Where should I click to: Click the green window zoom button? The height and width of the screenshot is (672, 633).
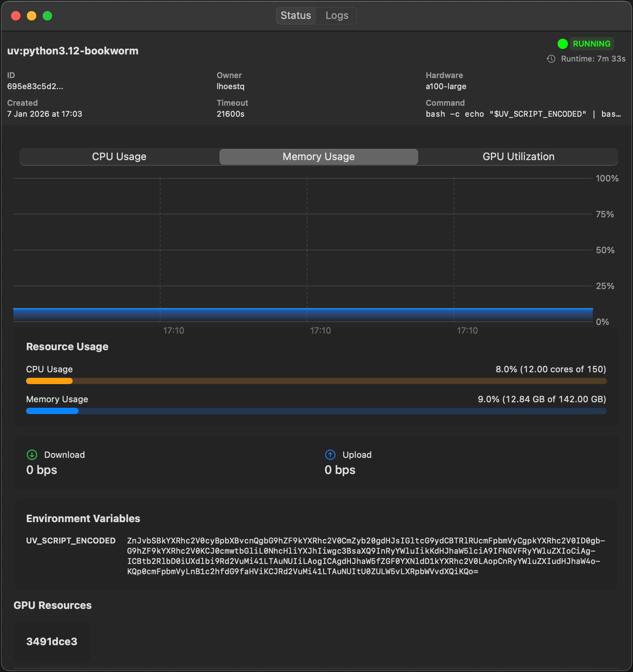tap(47, 16)
